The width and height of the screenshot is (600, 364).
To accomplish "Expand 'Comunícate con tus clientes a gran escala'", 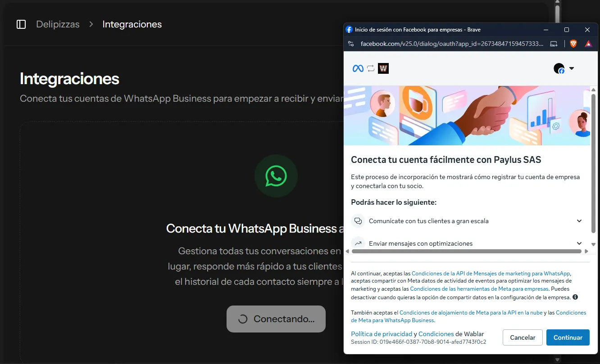I will (x=467, y=221).
